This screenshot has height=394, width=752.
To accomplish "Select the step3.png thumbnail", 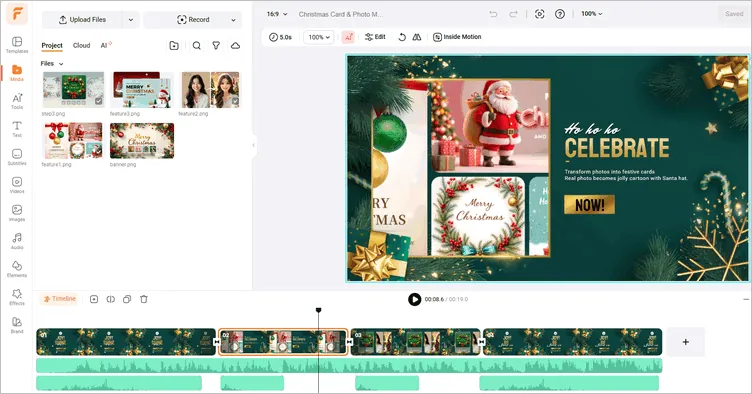I will coord(73,90).
